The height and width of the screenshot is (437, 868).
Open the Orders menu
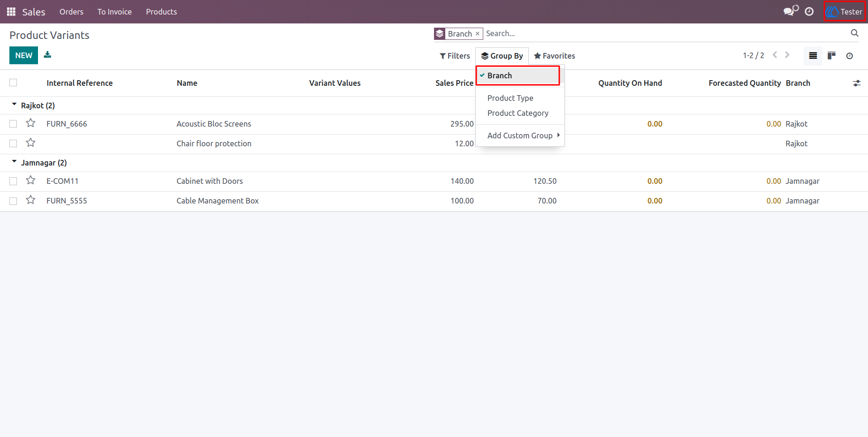coord(71,12)
